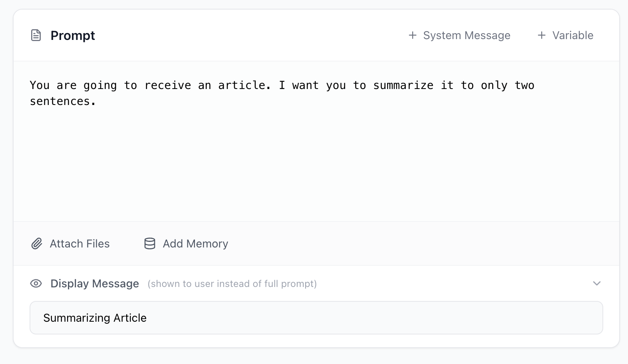
Task: Select the Display Message label
Action: [x=94, y=283]
